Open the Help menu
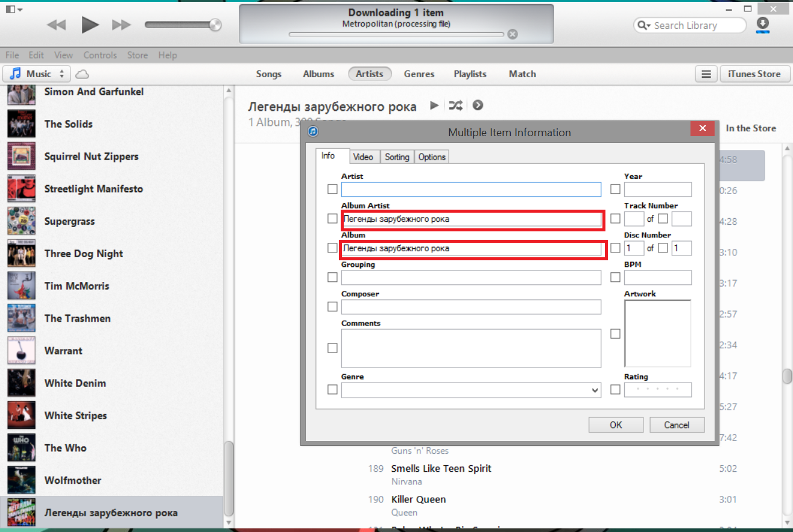 point(168,55)
